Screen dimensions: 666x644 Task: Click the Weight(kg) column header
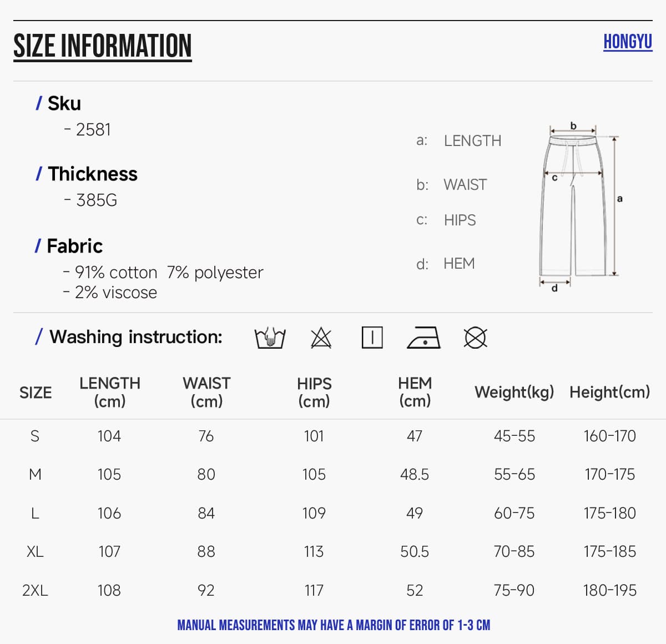click(514, 392)
